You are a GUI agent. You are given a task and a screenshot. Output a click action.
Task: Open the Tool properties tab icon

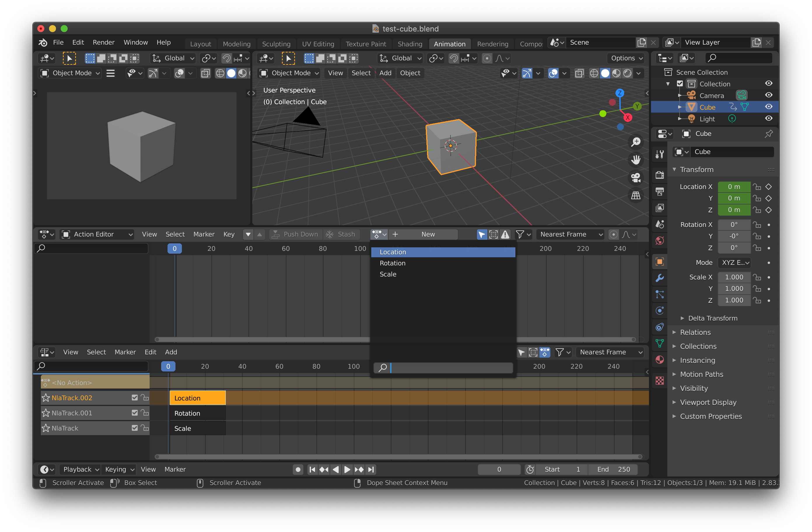click(659, 155)
